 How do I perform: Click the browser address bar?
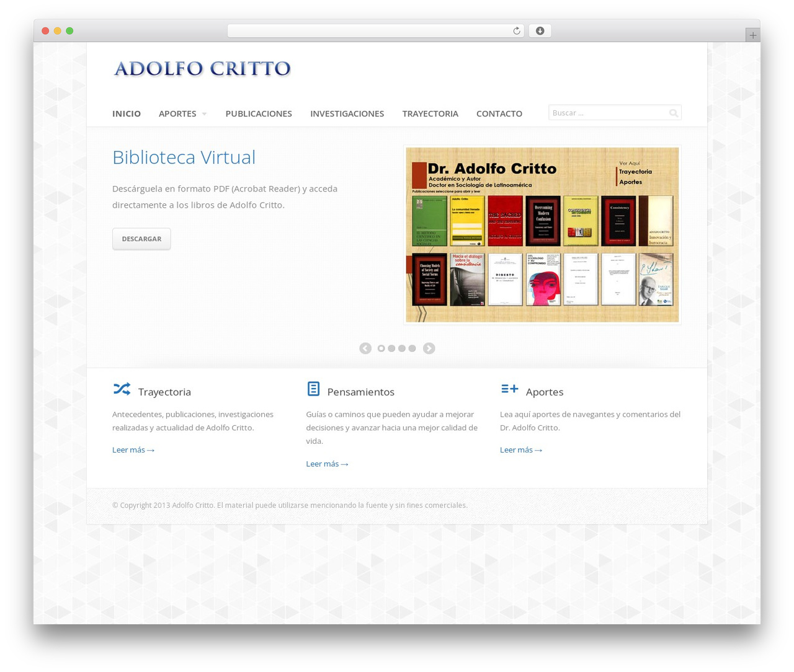375,31
